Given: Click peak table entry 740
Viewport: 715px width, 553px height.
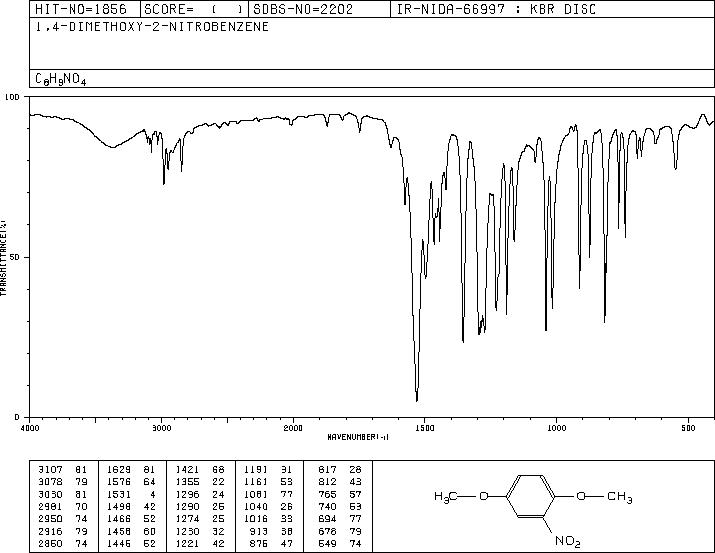Looking at the screenshot, I should [x=328, y=506].
